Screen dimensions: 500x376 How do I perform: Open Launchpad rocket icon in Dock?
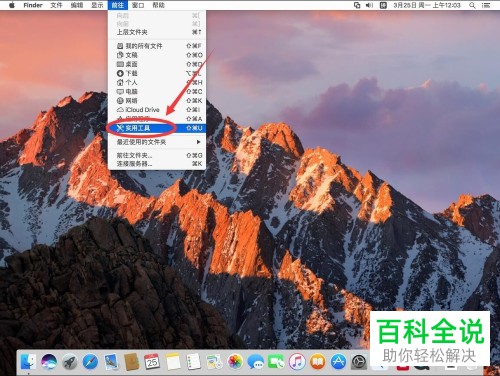[x=70, y=362]
